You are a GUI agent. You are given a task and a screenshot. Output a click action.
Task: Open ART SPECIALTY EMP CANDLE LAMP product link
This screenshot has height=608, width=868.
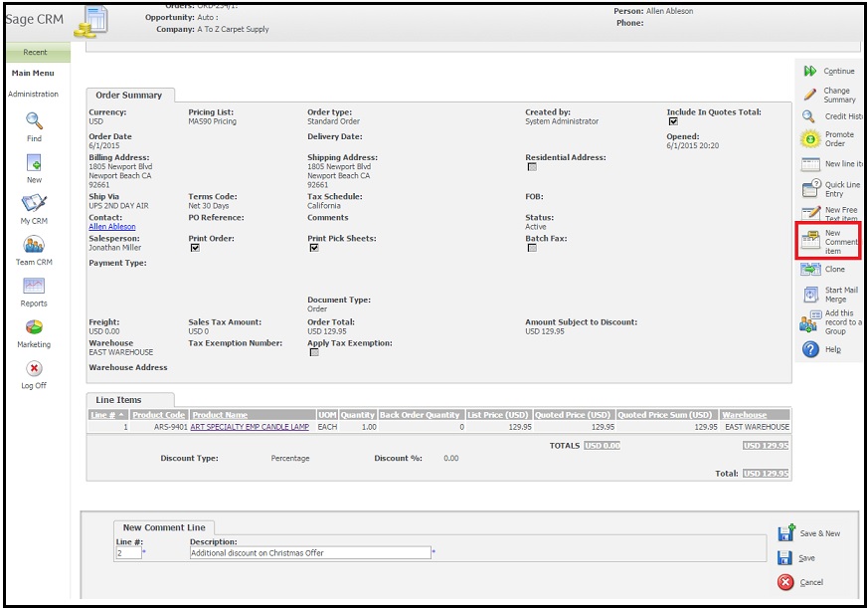(x=250, y=427)
